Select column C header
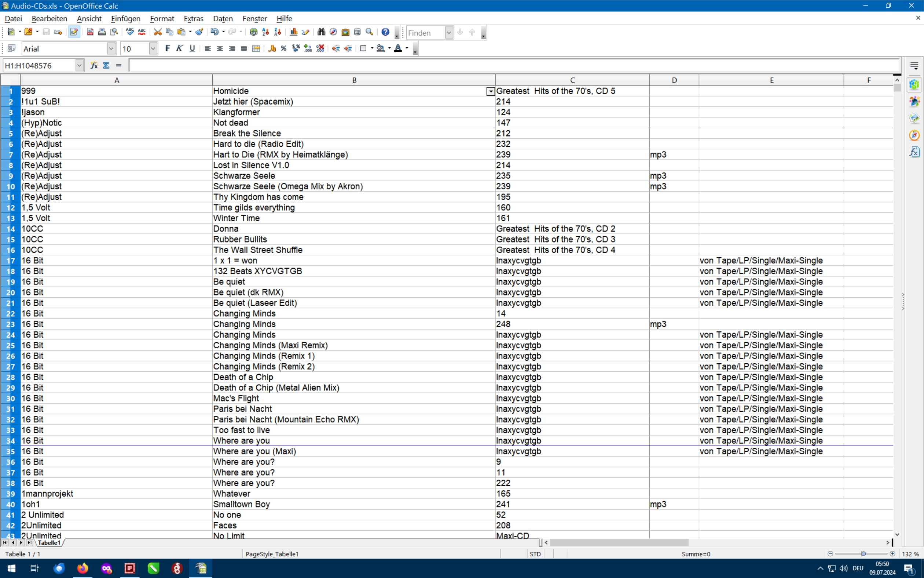Screen dimensions: 924x578 [572, 80]
